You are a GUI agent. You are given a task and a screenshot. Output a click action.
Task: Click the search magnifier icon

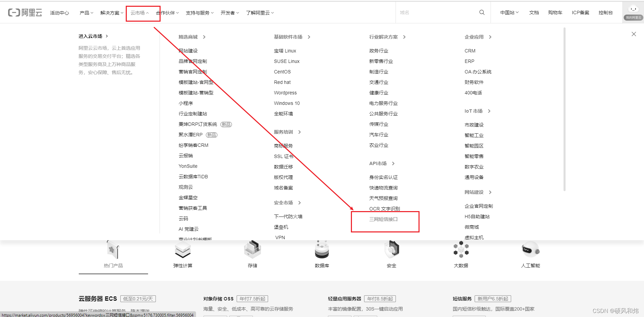click(482, 12)
